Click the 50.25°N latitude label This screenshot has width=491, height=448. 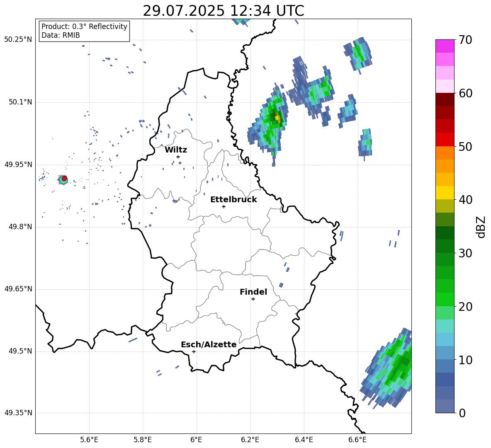(x=18, y=40)
